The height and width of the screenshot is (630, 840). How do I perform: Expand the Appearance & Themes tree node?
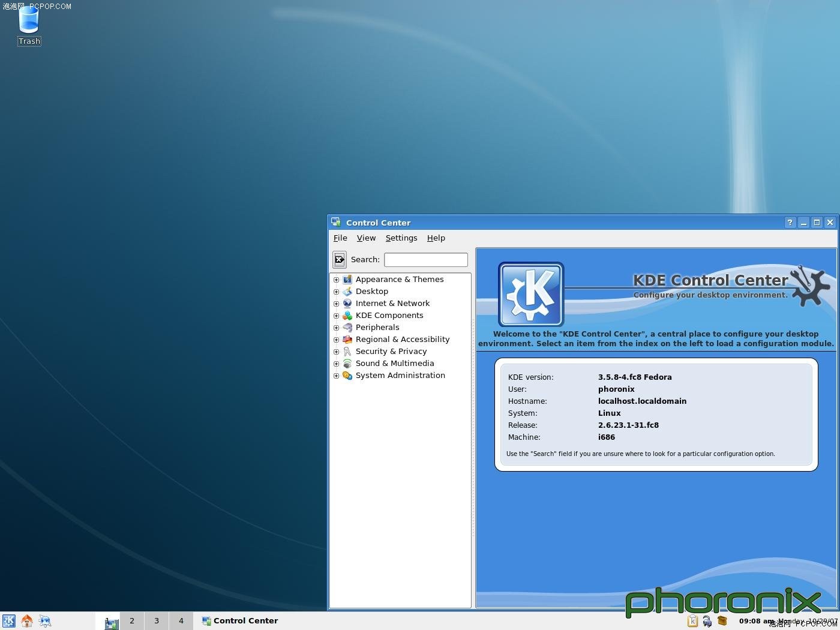tap(337, 280)
